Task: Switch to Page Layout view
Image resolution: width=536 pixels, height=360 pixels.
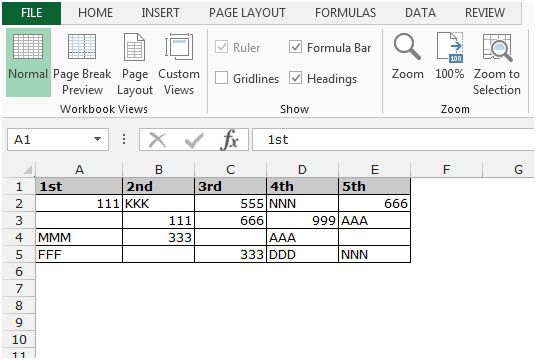Action: tap(135, 64)
